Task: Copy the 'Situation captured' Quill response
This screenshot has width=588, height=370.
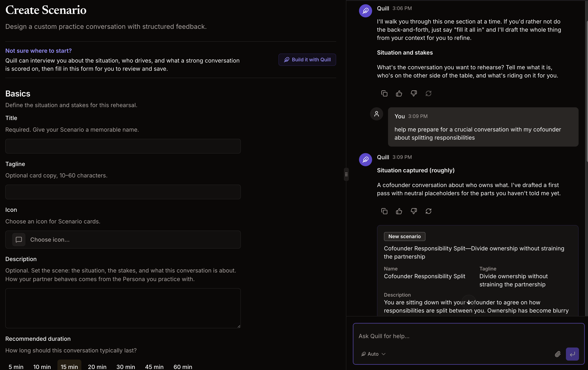Action: point(384,211)
